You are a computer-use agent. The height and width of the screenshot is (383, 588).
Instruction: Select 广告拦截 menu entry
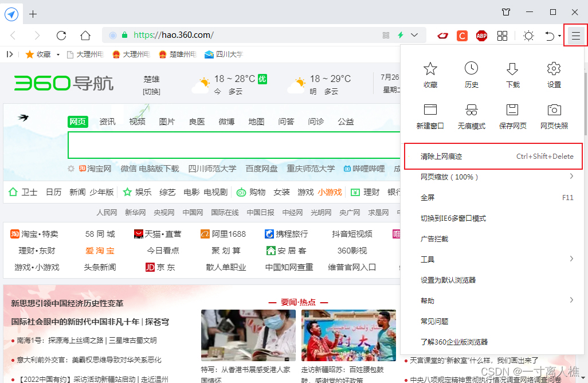(x=493, y=239)
